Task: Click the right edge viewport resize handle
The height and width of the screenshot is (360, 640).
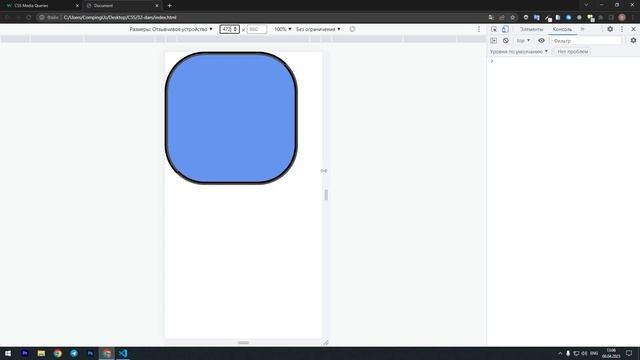Action: (x=326, y=195)
